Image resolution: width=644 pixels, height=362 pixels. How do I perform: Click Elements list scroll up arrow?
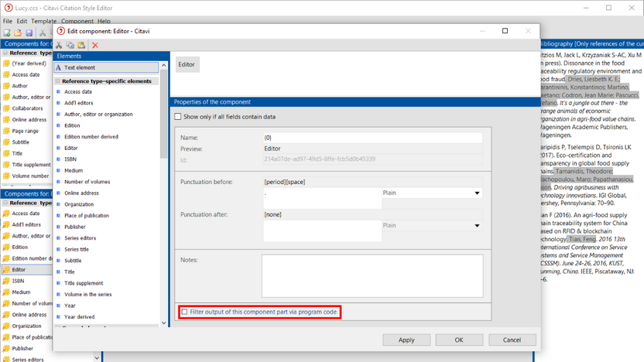(x=163, y=65)
